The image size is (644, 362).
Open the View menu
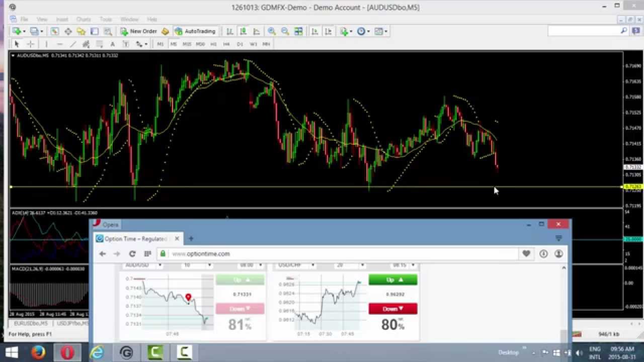point(42,19)
